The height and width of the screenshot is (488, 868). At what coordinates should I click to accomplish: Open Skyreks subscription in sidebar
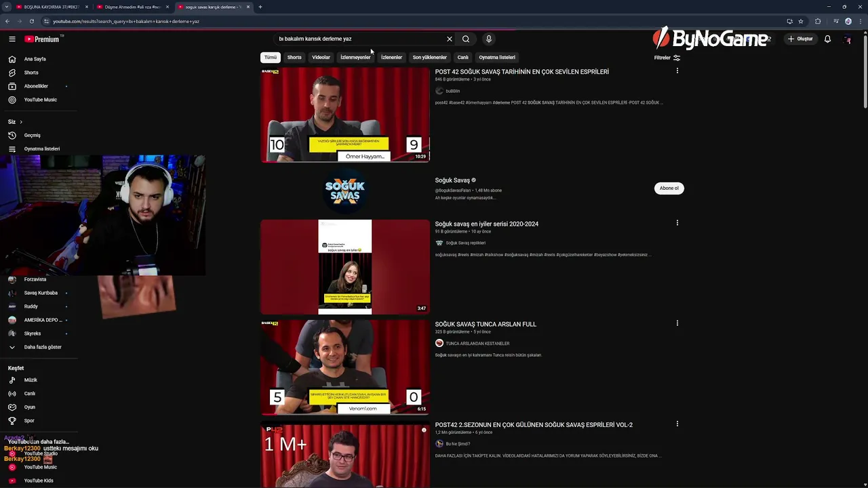33,333
